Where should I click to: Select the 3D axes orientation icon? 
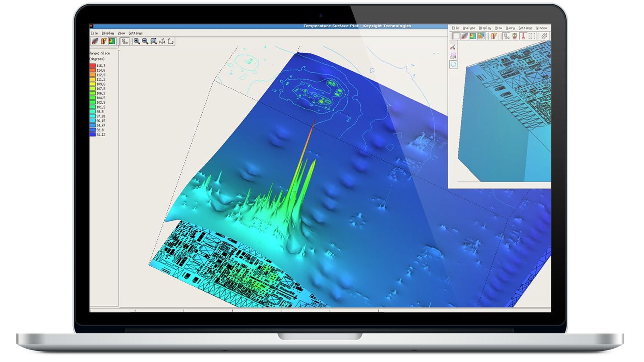(162, 41)
